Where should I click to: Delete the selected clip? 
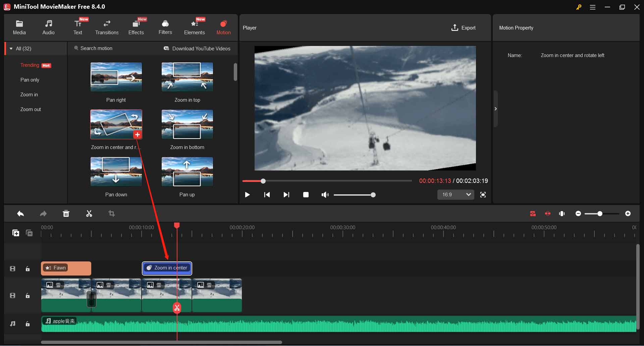pyautogui.click(x=66, y=213)
